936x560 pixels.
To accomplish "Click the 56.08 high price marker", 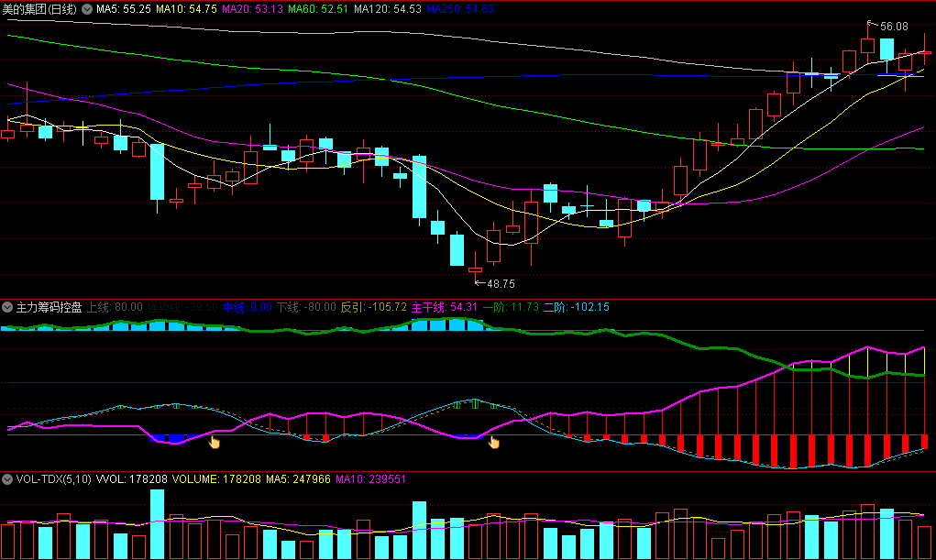I will [894, 27].
